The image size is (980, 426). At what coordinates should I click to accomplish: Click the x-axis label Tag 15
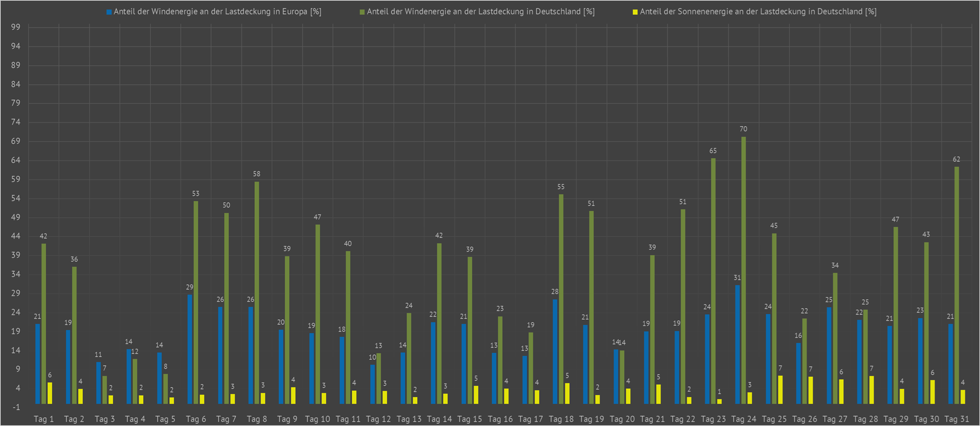click(470, 419)
